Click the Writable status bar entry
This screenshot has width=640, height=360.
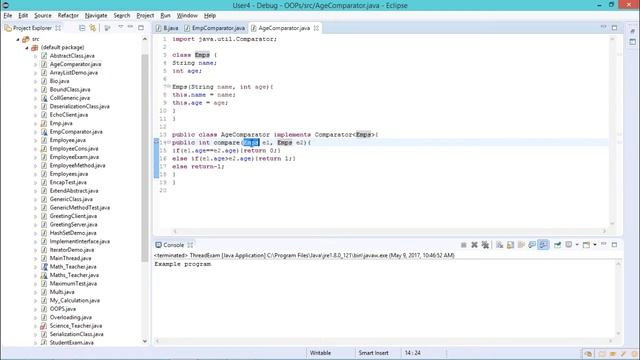pos(320,353)
